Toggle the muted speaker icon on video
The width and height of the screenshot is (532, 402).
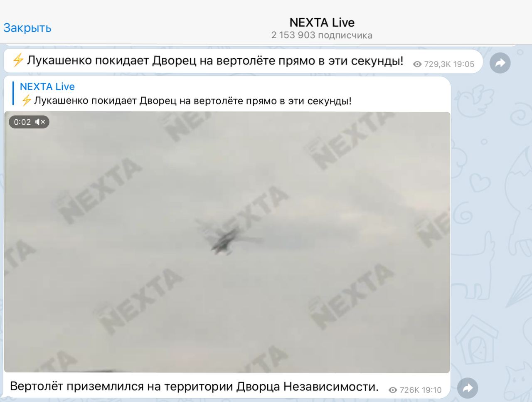pos(40,122)
